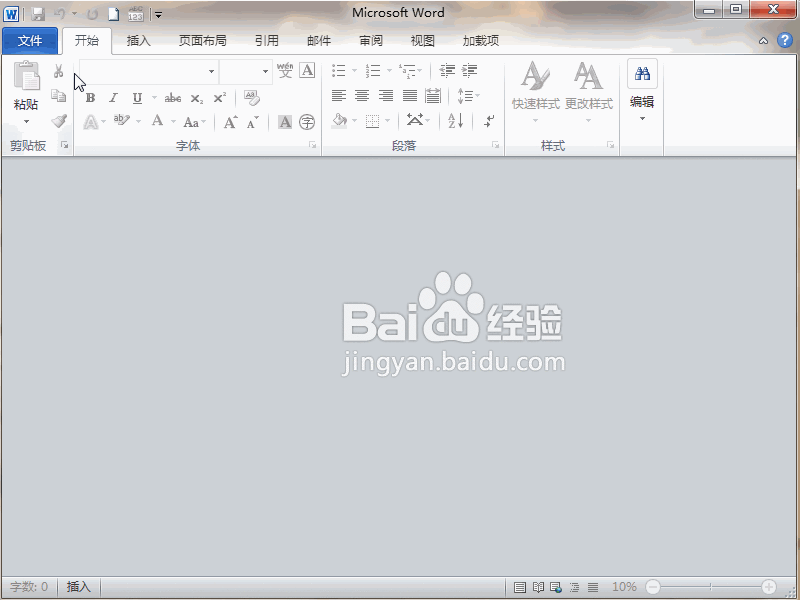This screenshot has height=600, width=800.
Task: Toggle character shading button
Action: click(x=285, y=122)
